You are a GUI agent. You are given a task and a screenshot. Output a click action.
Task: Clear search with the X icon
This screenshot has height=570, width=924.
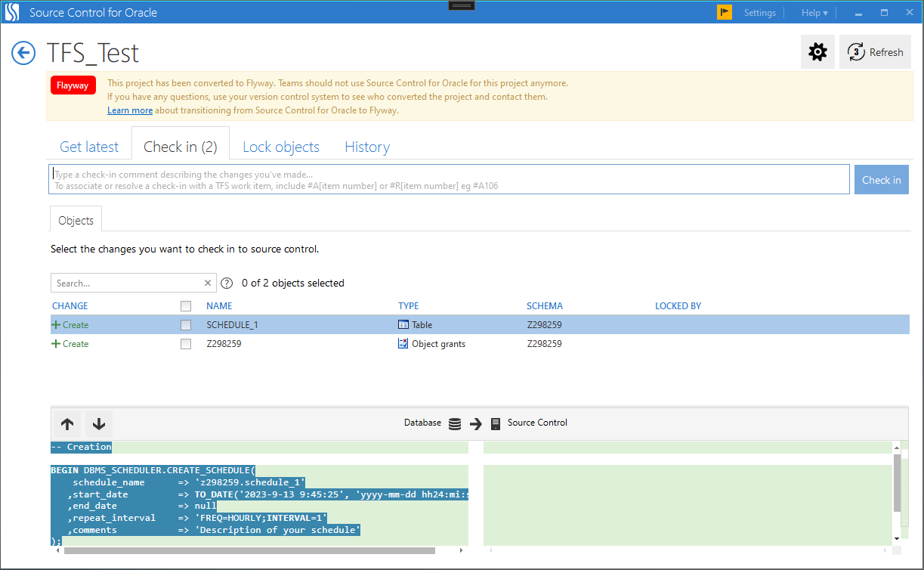(x=208, y=283)
